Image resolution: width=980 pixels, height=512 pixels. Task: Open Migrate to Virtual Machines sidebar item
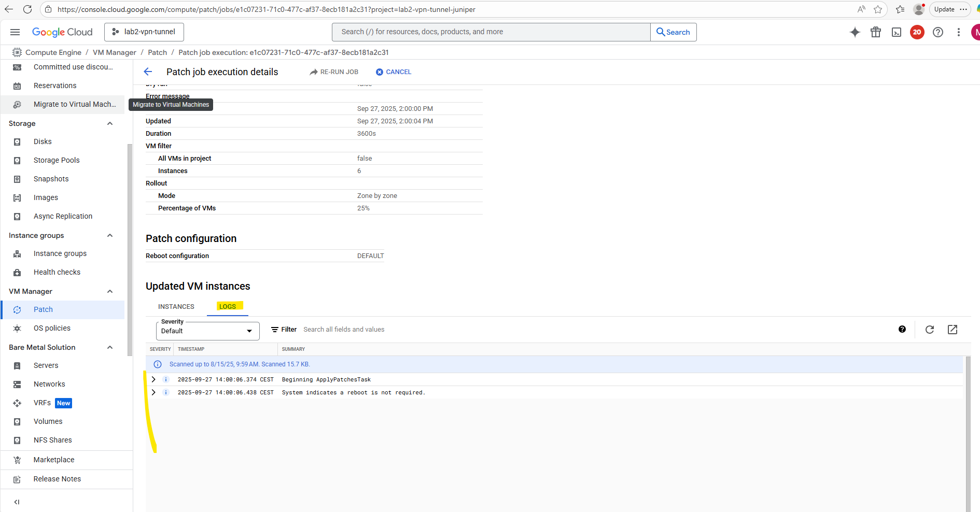click(63, 105)
